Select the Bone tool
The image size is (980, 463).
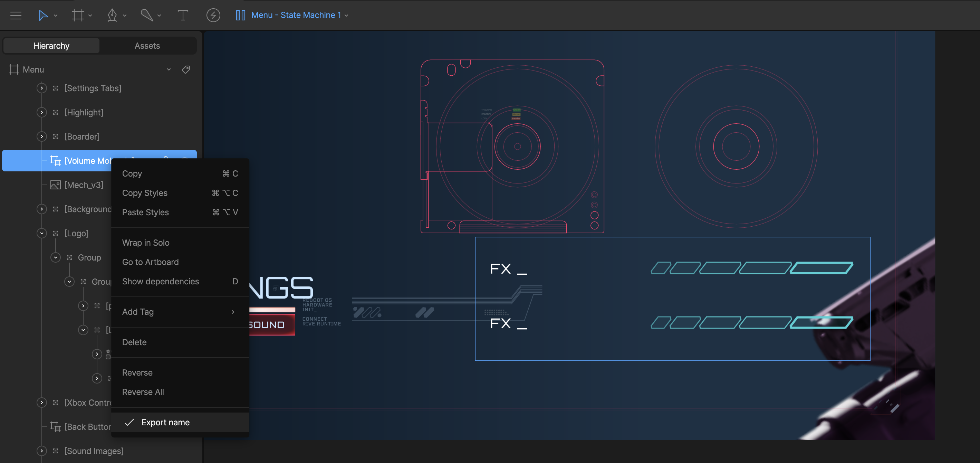(146, 15)
